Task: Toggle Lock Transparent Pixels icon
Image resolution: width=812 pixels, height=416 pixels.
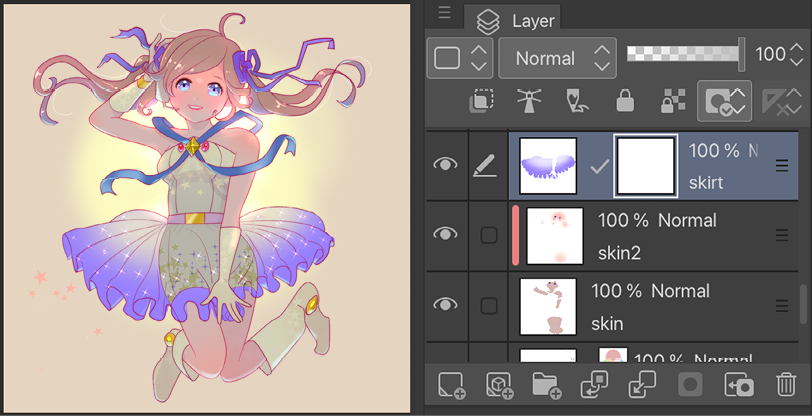Action: coord(673,101)
